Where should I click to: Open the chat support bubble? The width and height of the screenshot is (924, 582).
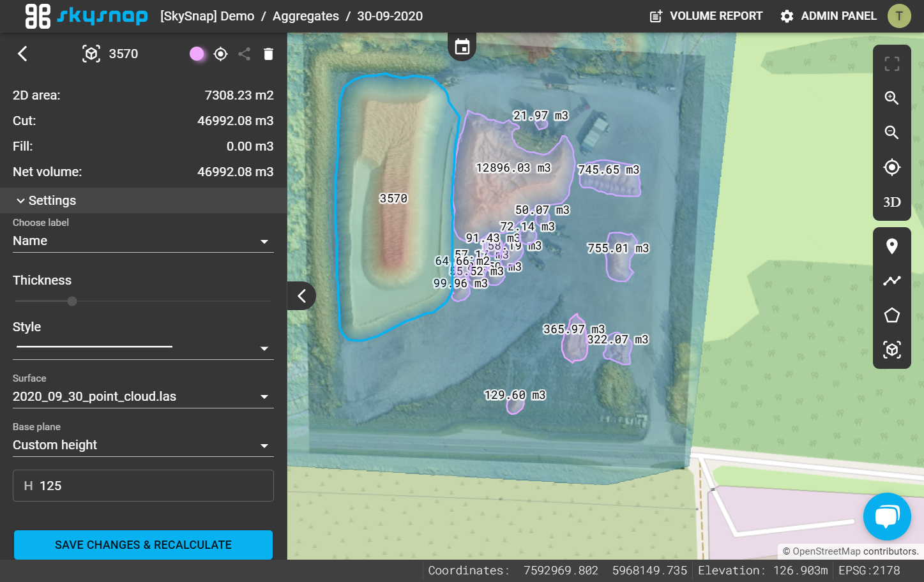tap(887, 517)
